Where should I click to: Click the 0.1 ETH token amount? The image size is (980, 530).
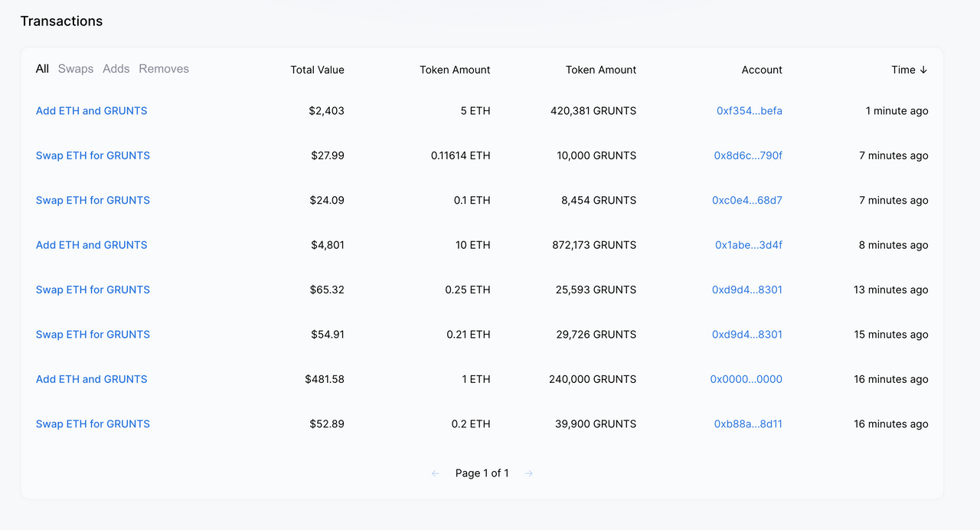(472, 201)
